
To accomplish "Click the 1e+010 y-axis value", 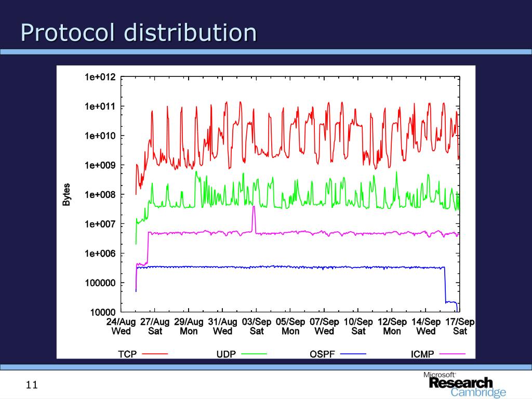I will tap(100, 136).
